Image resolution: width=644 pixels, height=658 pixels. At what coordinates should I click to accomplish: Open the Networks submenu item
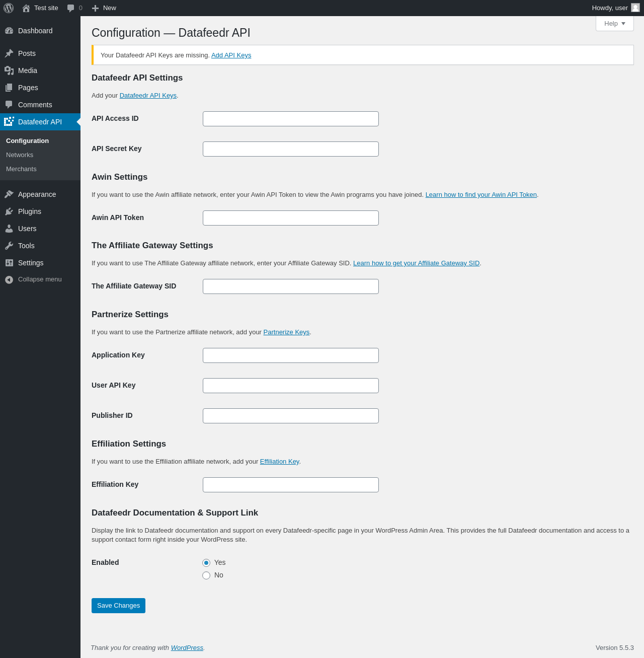[20, 155]
